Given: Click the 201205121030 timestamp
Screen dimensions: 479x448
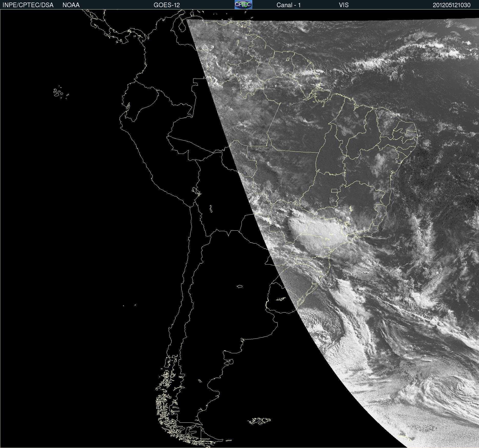Looking at the screenshot, I should coord(452,5).
